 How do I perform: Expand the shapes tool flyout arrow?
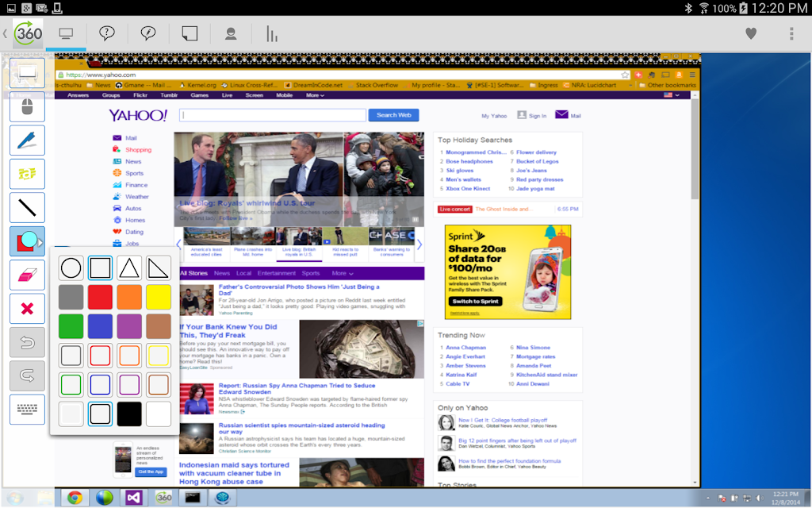[40, 242]
